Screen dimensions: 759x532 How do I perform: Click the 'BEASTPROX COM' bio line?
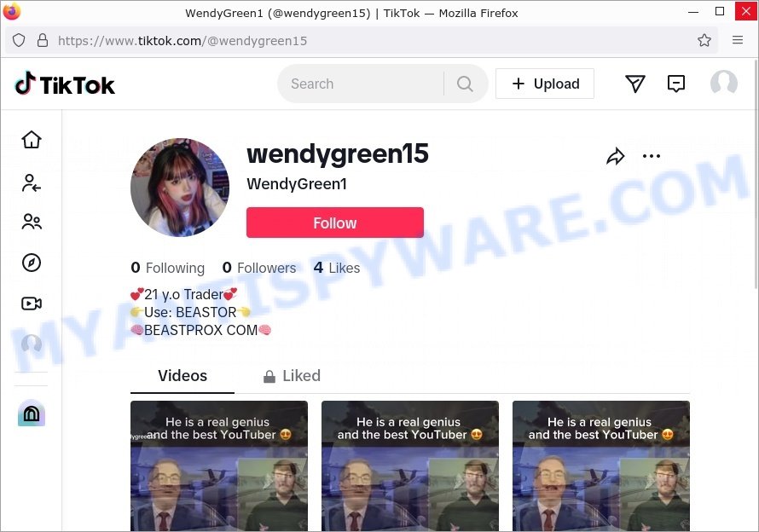(x=201, y=330)
